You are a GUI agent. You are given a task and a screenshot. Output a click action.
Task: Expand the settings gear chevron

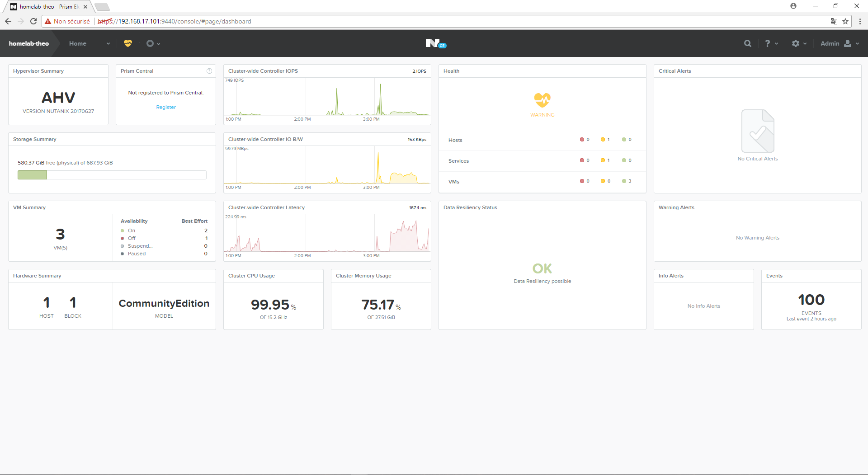point(805,44)
